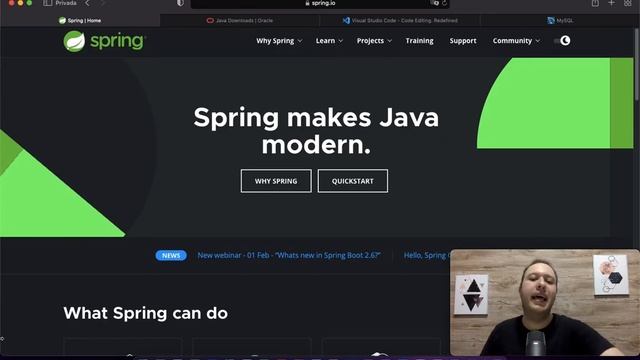Click the Spring leaf logo

pos(74,41)
